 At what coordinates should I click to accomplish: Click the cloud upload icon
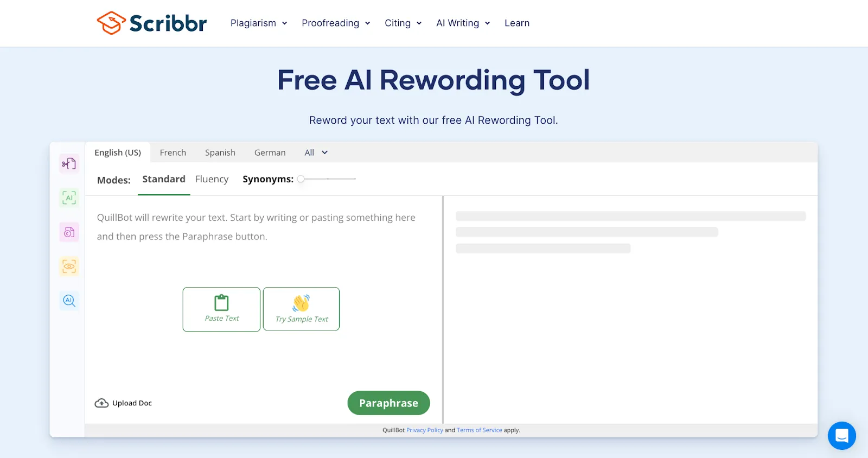coord(101,403)
